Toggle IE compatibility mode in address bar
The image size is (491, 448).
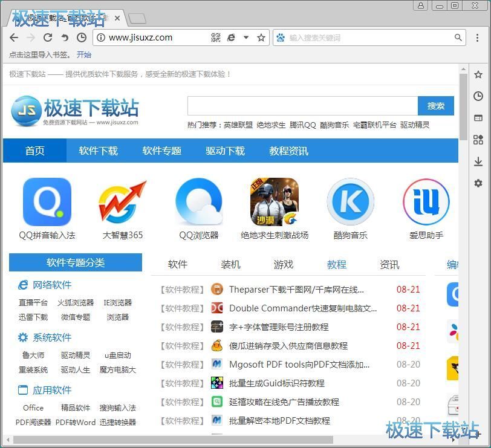231,37
